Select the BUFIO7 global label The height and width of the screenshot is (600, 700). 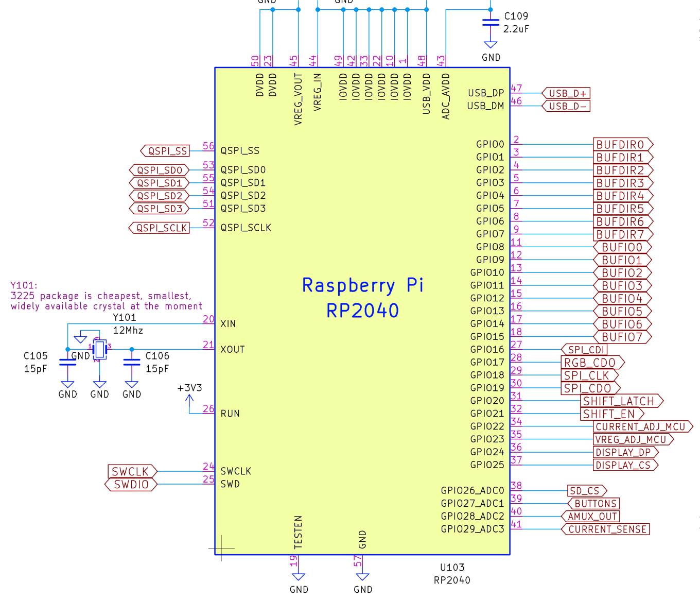point(622,337)
